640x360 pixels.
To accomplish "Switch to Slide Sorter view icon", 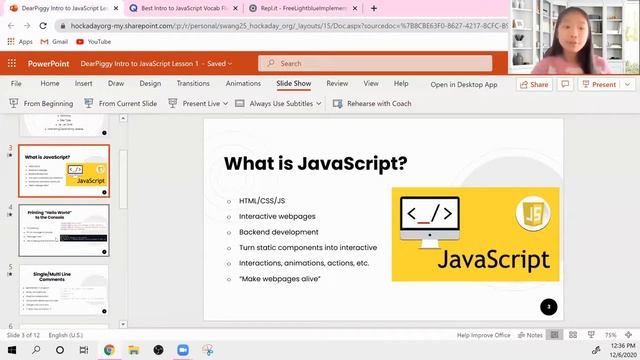I will click(x=573, y=335).
